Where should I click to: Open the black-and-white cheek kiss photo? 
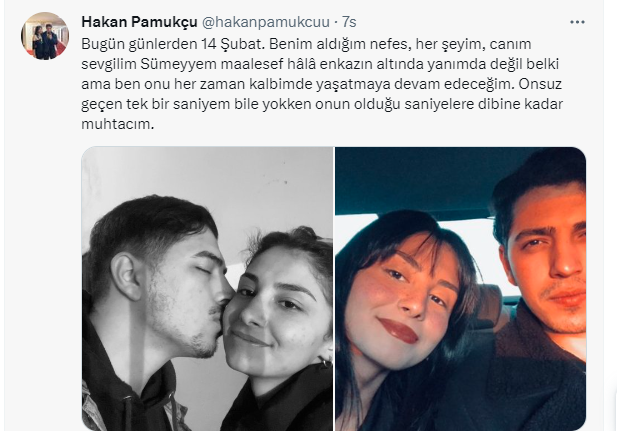tap(207, 289)
